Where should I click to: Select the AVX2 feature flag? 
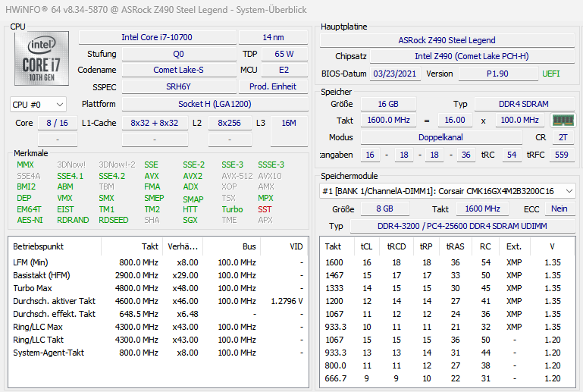[x=193, y=176]
